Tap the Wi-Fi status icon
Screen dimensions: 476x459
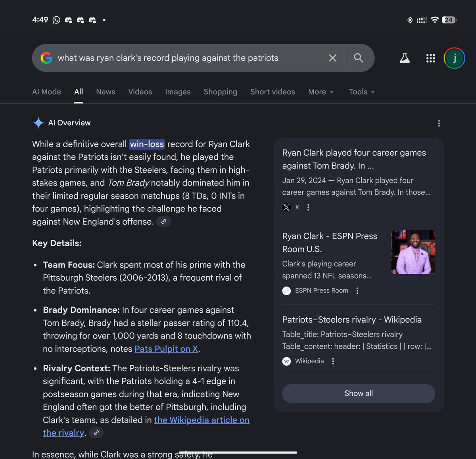[x=435, y=20]
